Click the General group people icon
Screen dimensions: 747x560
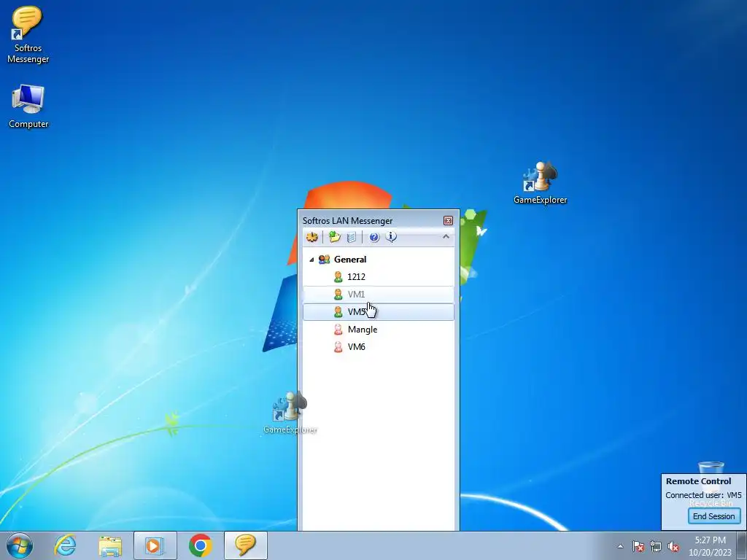coord(325,260)
